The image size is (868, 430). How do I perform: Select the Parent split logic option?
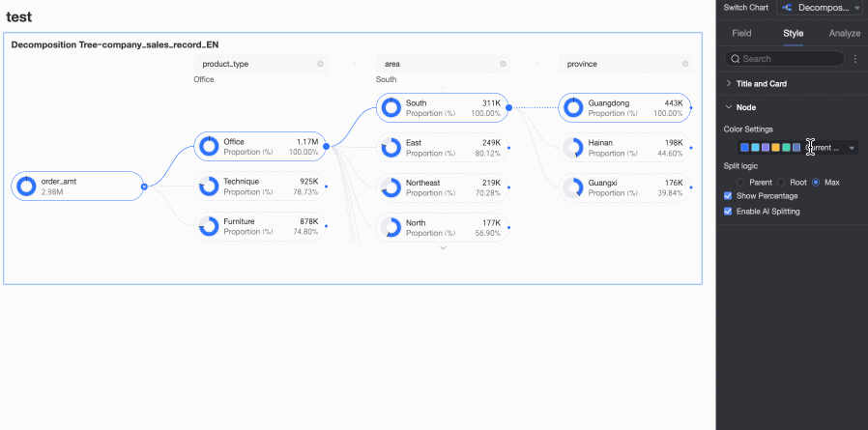tap(740, 182)
